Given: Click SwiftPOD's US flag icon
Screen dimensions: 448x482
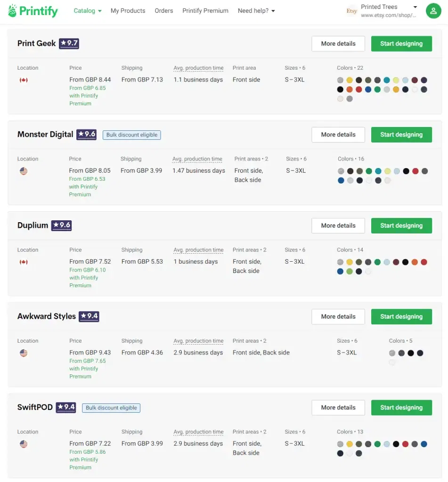Looking at the screenshot, I should pos(24,444).
